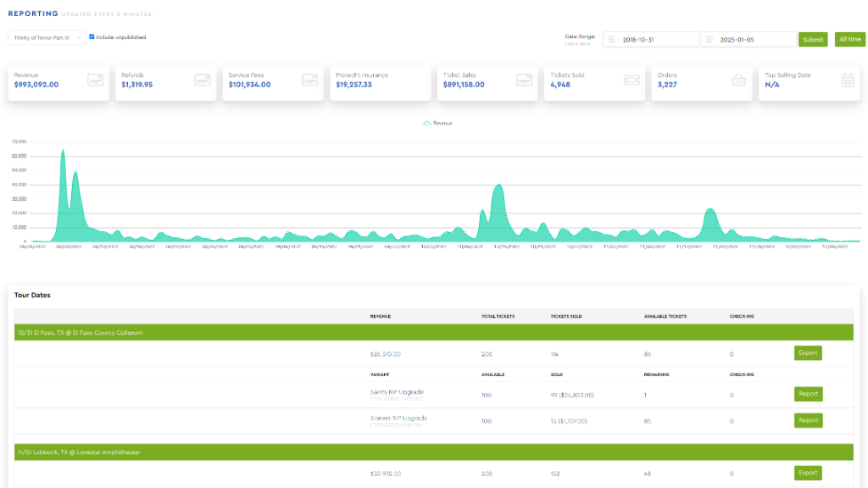Toggle the Revenue series in chart legend
868x488 pixels.
438,124
